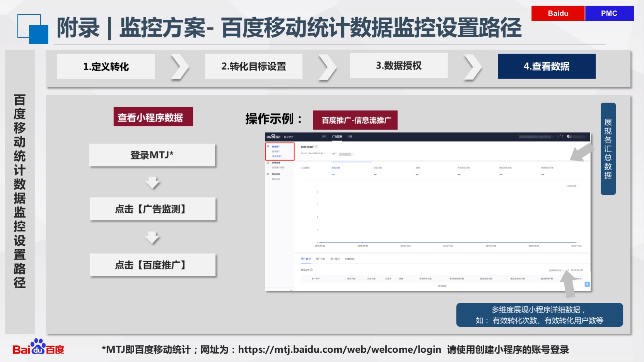Select the 点击次数 summary metric
The image size is (644, 362).
click(378, 168)
